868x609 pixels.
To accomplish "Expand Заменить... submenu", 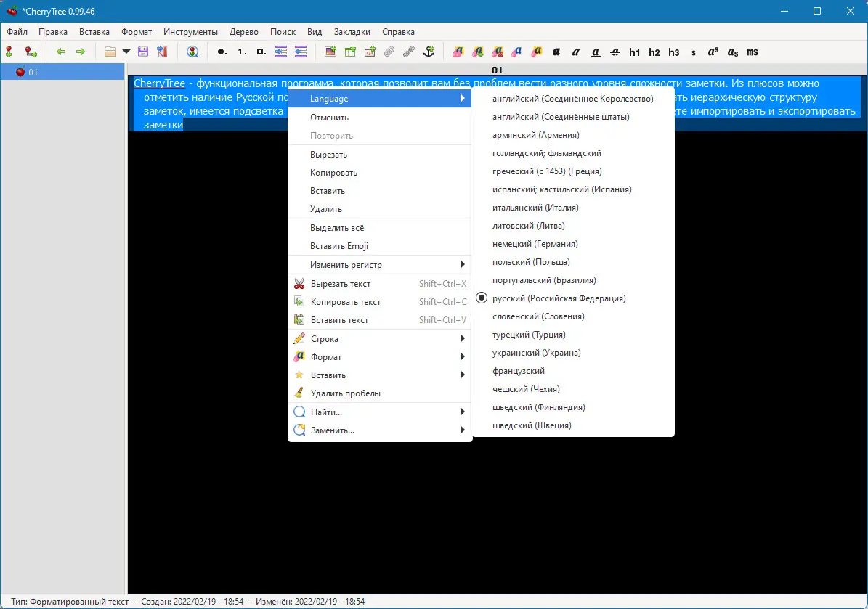I will coord(380,430).
